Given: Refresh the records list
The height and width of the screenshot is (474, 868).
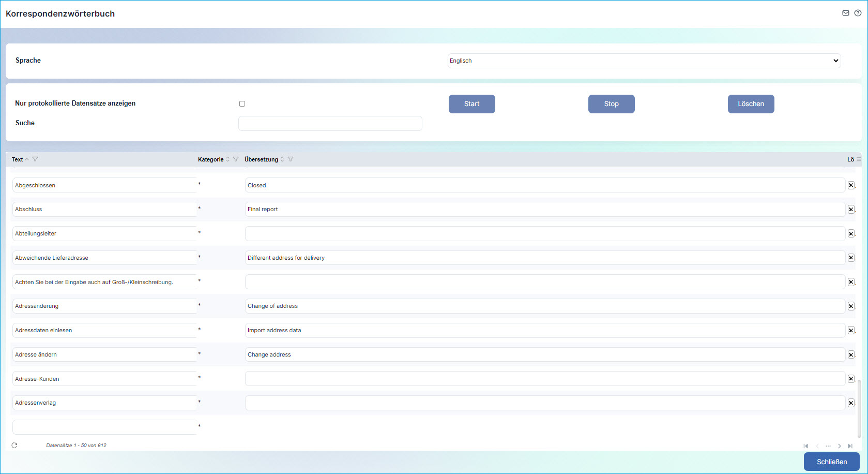Looking at the screenshot, I should click(14, 446).
